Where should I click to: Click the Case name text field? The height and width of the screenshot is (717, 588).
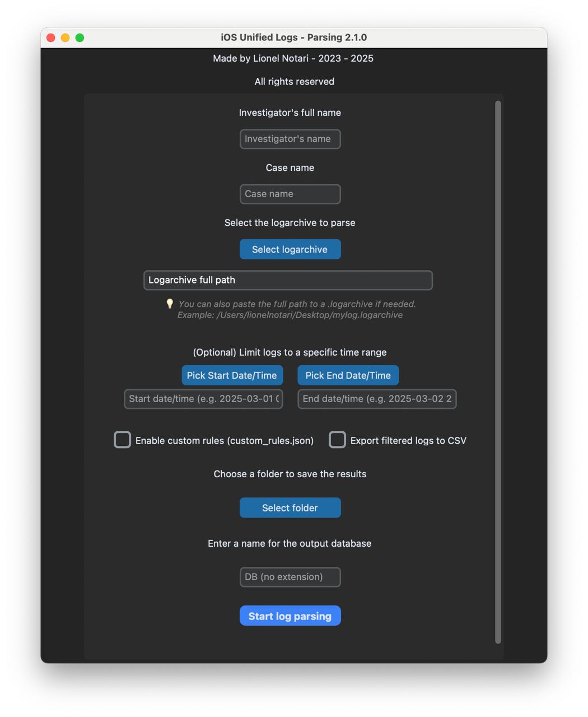(290, 194)
